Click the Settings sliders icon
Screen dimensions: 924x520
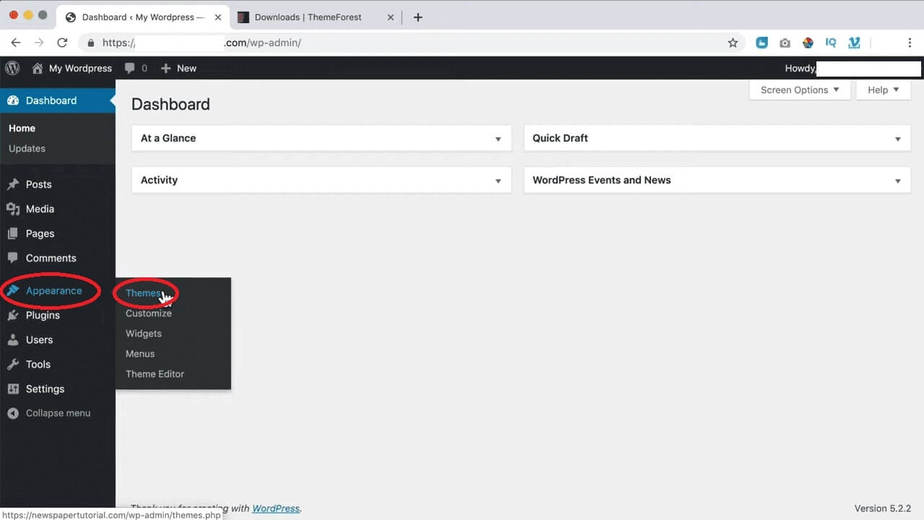click(x=13, y=389)
